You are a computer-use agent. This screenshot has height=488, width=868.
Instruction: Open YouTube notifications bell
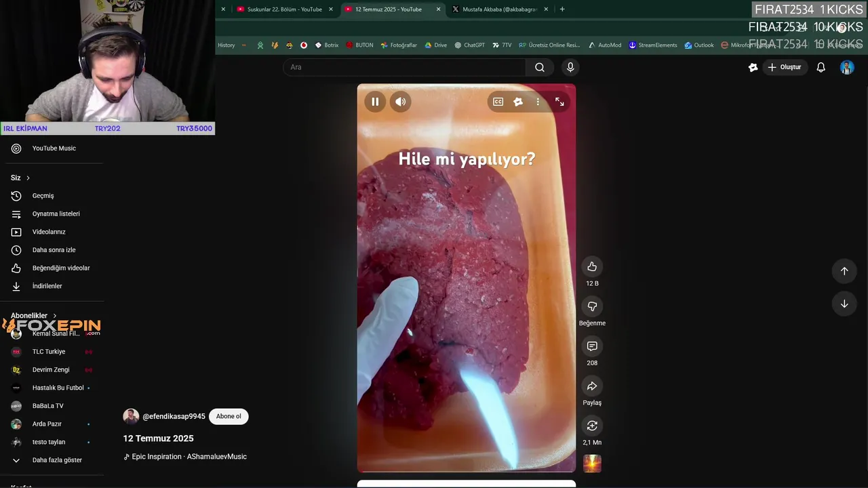[x=821, y=67]
